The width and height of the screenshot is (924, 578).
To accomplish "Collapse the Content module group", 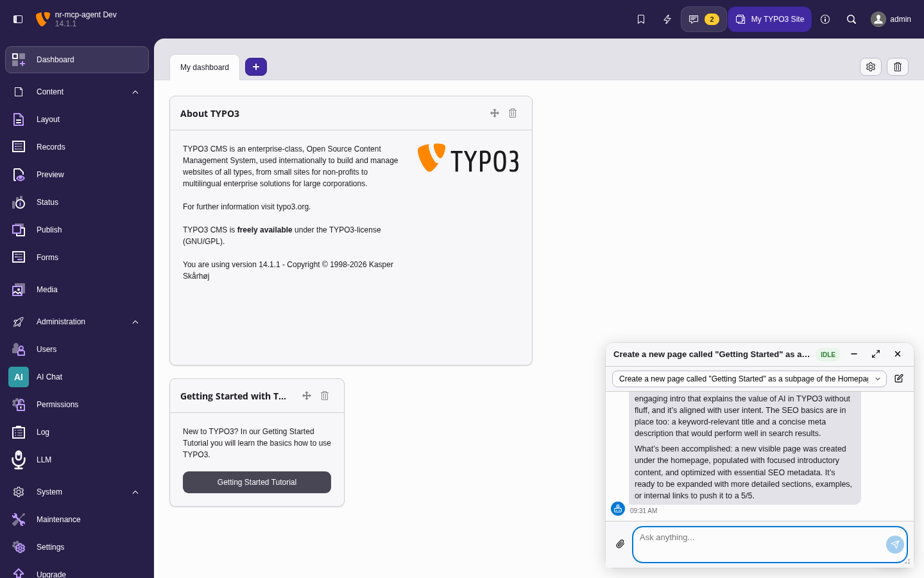I will (77, 92).
